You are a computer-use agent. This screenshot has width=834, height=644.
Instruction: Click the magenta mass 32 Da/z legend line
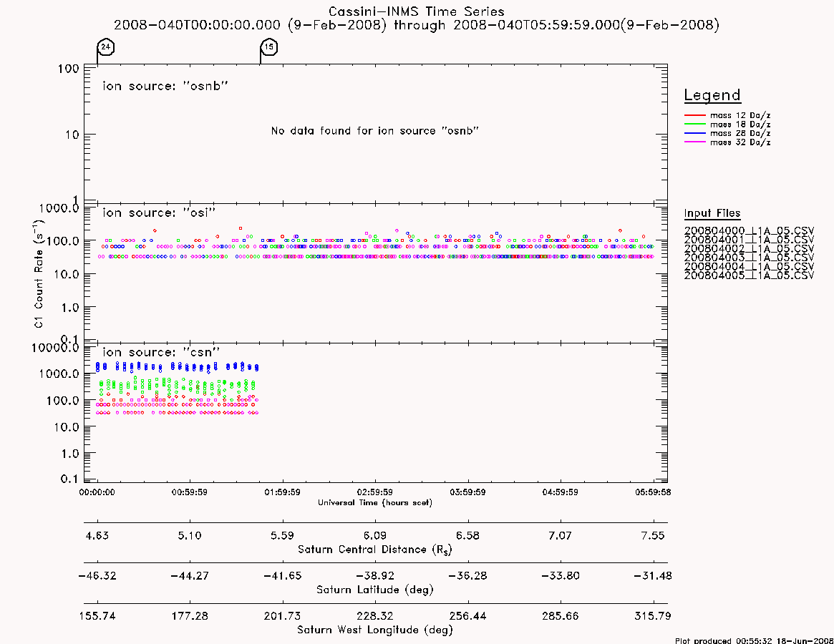[694, 142]
